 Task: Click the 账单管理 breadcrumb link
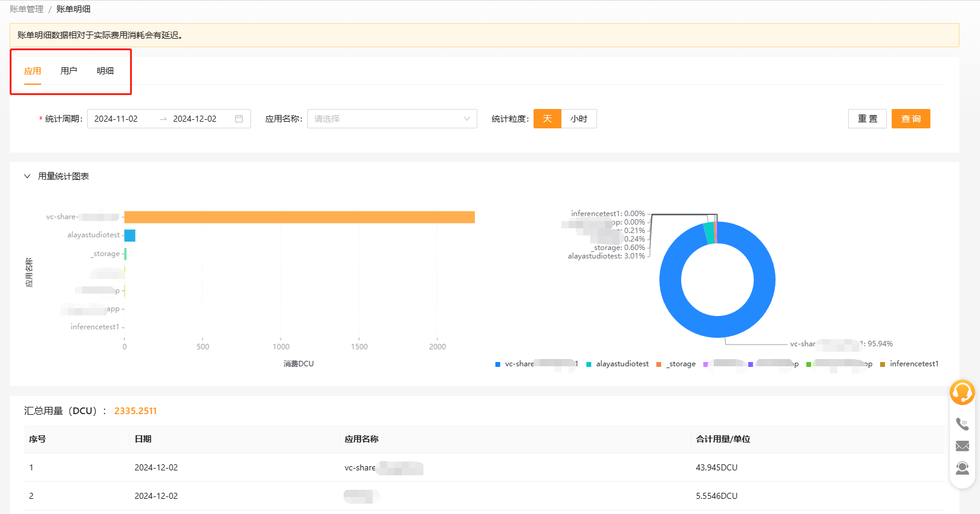(x=27, y=9)
